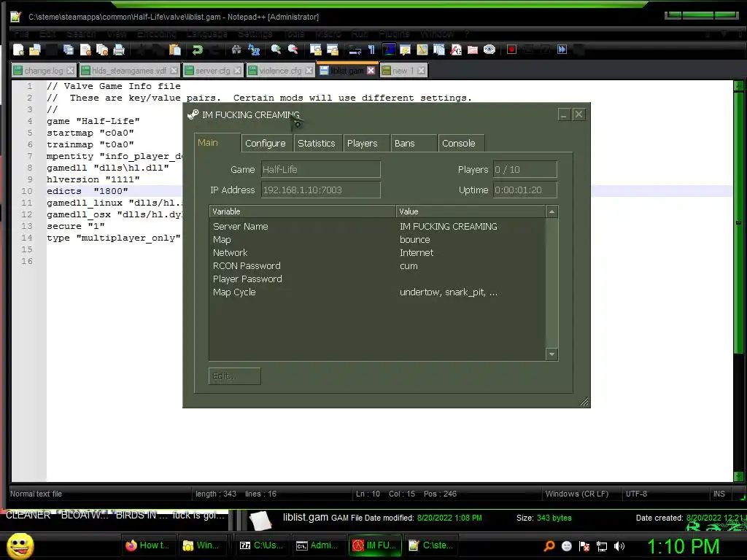
Task: Open the File menu in Notepad++
Action: [21, 34]
